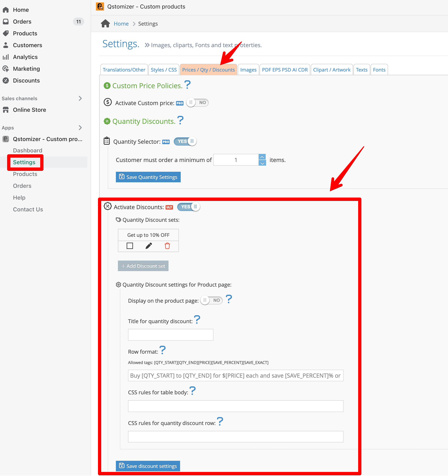The image size is (448, 476).
Task: Click the Title for quantity discount field
Action: tap(171, 335)
